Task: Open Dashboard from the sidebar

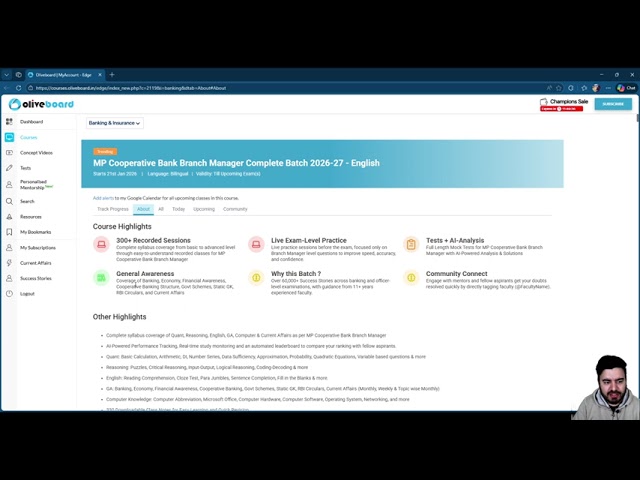Action: pos(31,122)
